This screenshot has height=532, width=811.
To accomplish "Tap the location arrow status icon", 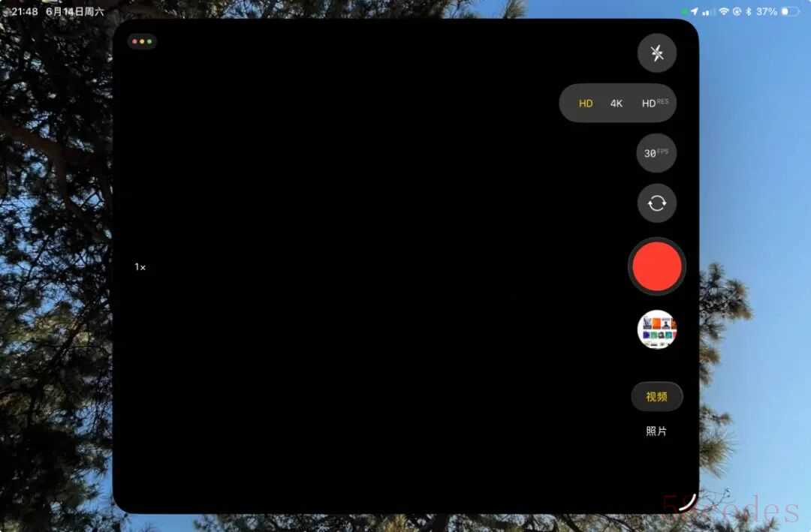I will tap(694, 11).
